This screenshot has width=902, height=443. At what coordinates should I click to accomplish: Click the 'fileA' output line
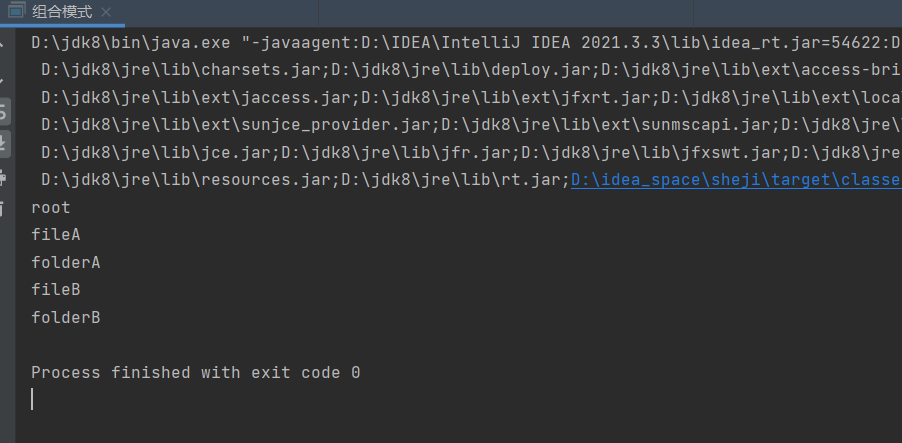(x=56, y=235)
